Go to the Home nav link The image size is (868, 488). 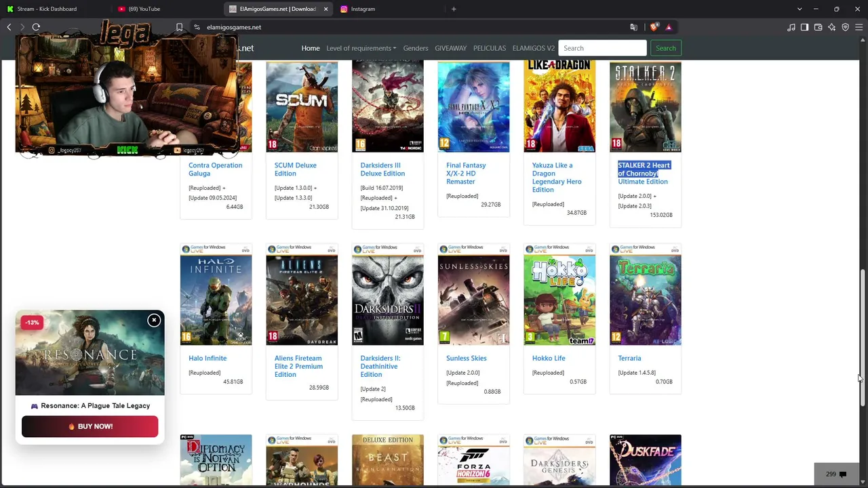pyautogui.click(x=311, y=48)
